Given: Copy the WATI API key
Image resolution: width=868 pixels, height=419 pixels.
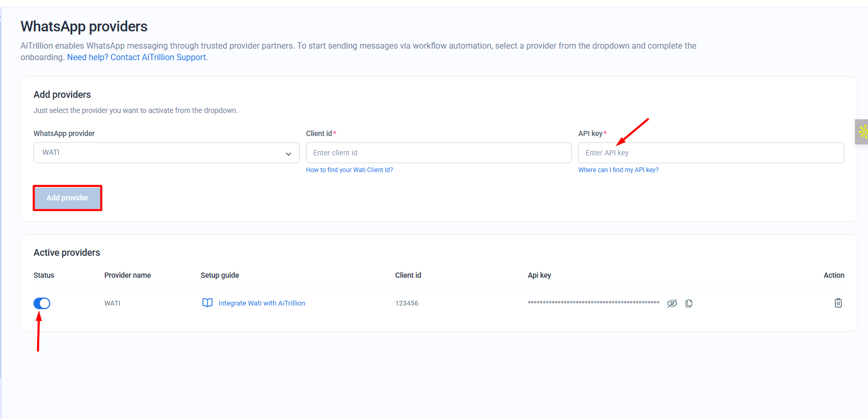Looking at the screenshot, I should click(x=689, y=303).
